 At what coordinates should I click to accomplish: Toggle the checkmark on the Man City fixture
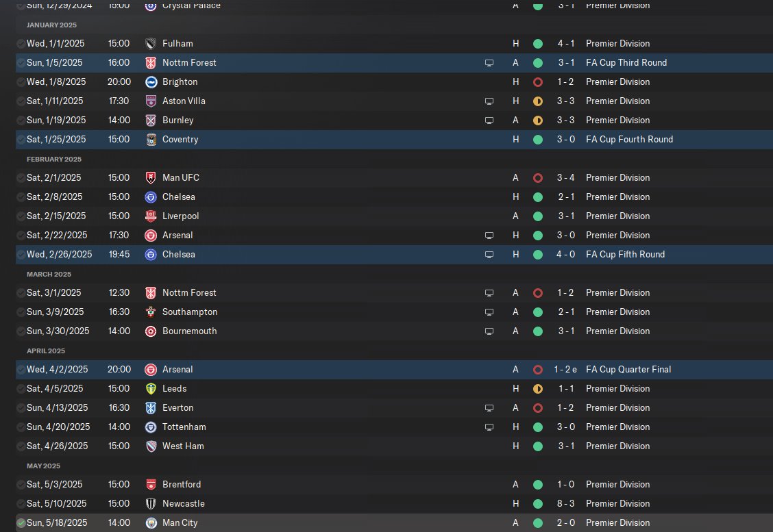(x=21, y=522)
